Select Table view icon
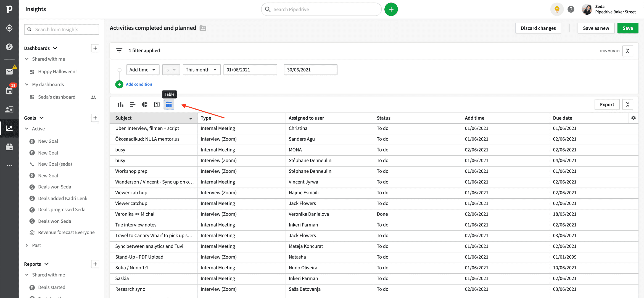This screenshot has height=298, width=644. (169, 105)
